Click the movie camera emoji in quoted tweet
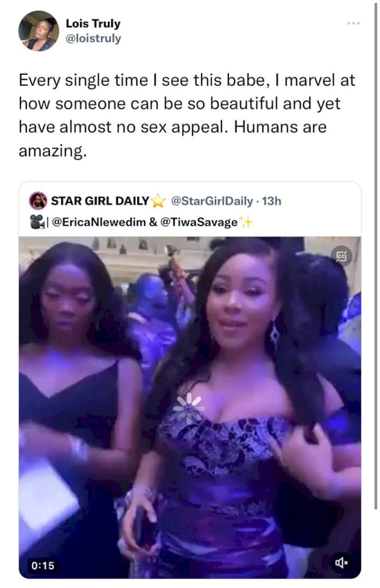This screenshot has height=588, width=380. point(37,221)
